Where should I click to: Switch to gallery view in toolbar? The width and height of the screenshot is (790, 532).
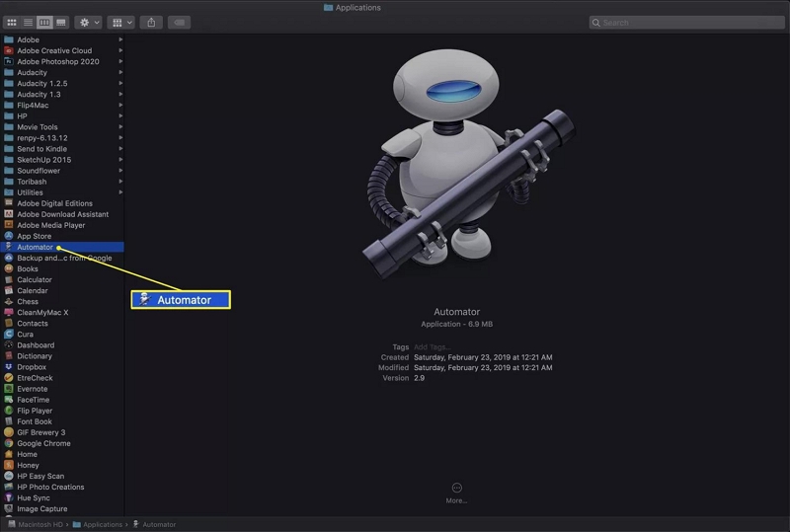tap(61, 22)
